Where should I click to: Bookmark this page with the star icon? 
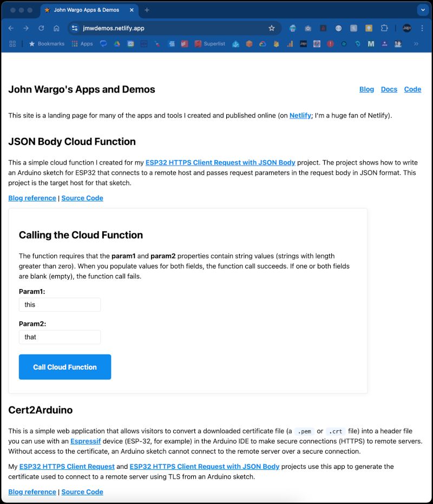(x=272, y=28)
